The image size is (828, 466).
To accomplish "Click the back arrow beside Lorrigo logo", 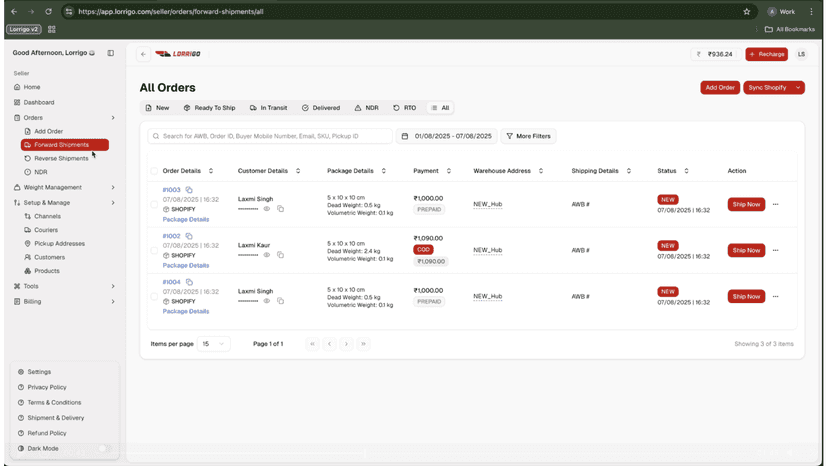I will 144,54.
